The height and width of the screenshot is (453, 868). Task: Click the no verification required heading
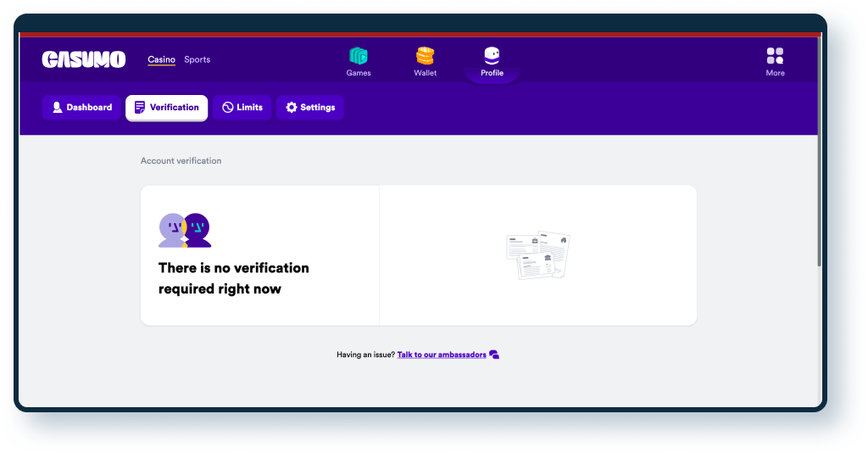tap(234, 278)
